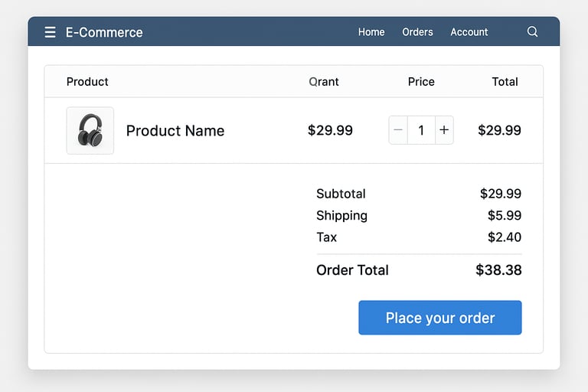Image resolution: width=588 pixels, height=392 pixels.
Task: Decrease quantity with the minus button
Action: 398,130
